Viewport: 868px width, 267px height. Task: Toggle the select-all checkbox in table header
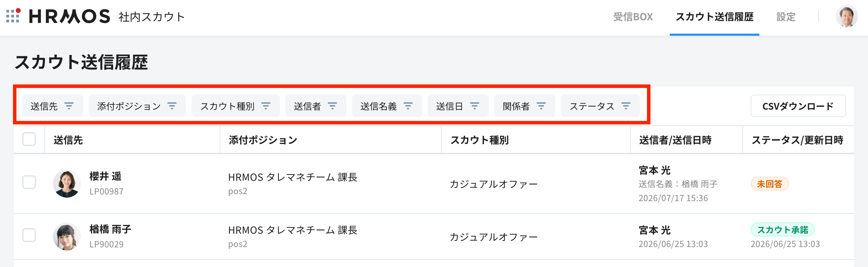29,139
